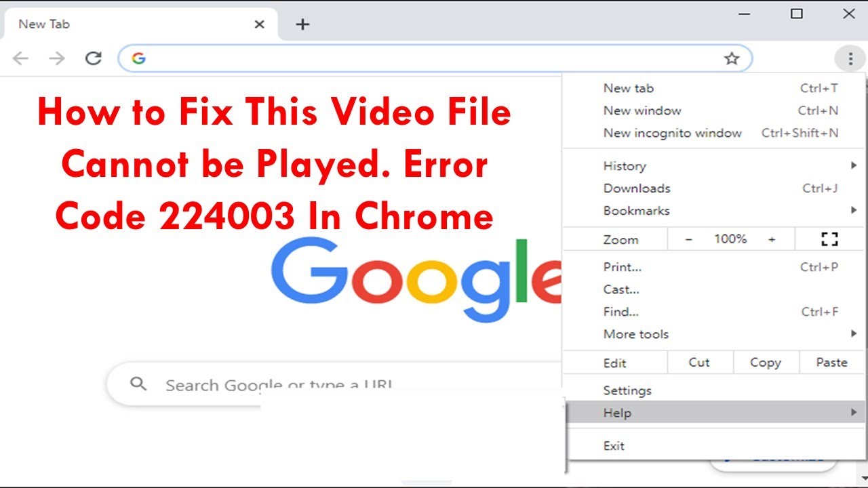Select Cast... menu entry

tap(714, 289)
